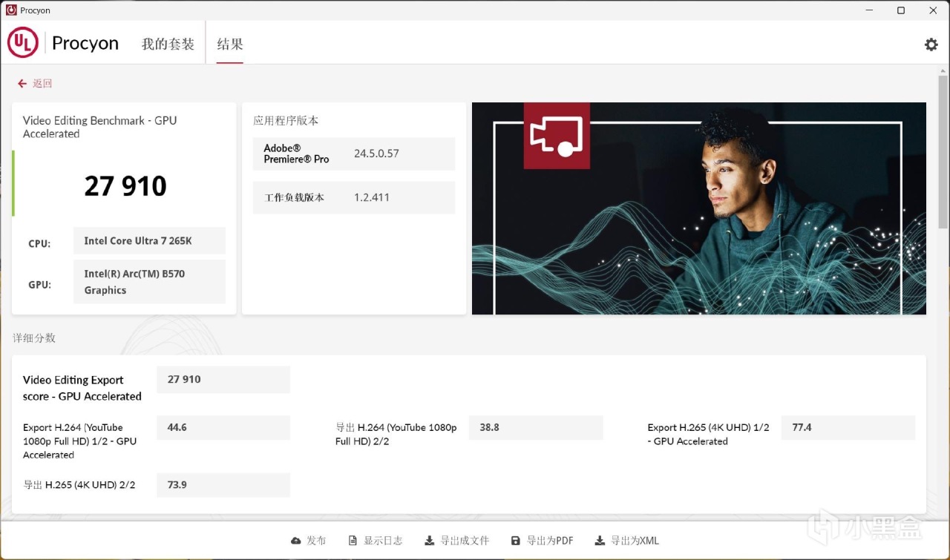
Task: Click the Export H.264 1/2 GPU Accelerated label
Action: pyautogui.click(x=80, y=441)
